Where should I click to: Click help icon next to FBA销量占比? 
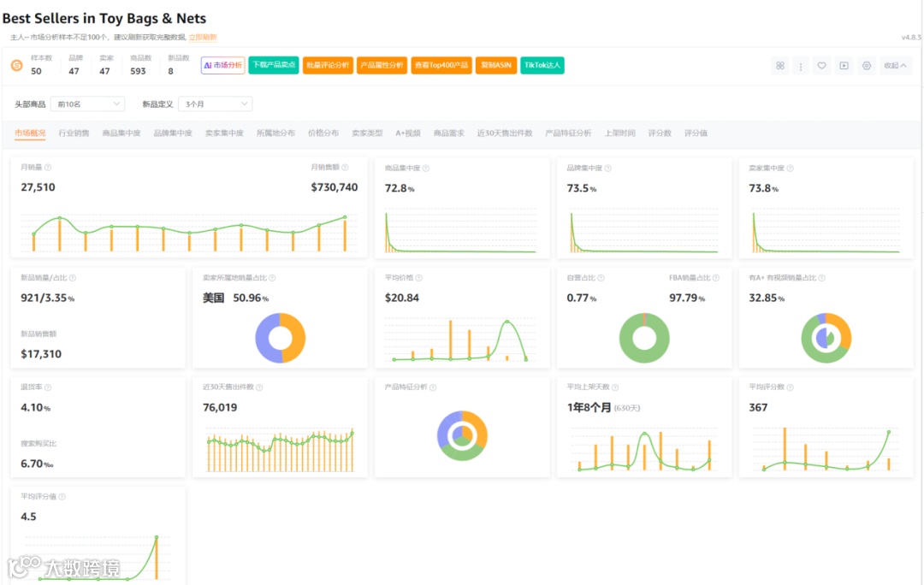(x=716, y=278)
